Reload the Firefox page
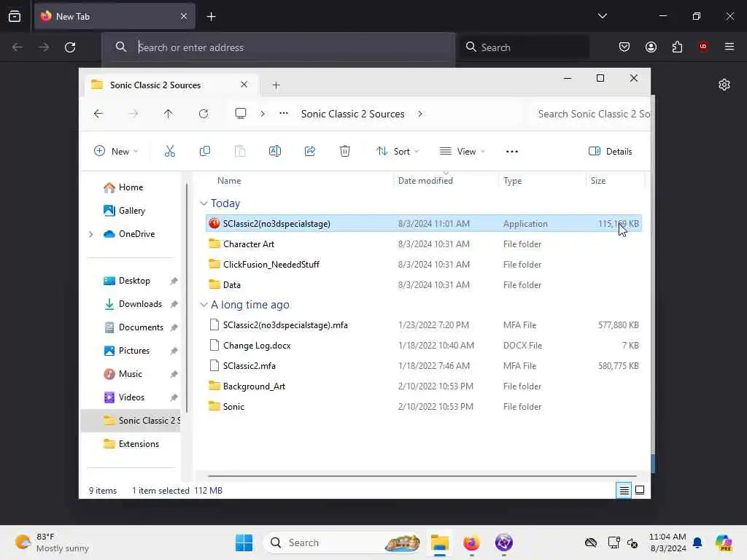 click(70, 47)
